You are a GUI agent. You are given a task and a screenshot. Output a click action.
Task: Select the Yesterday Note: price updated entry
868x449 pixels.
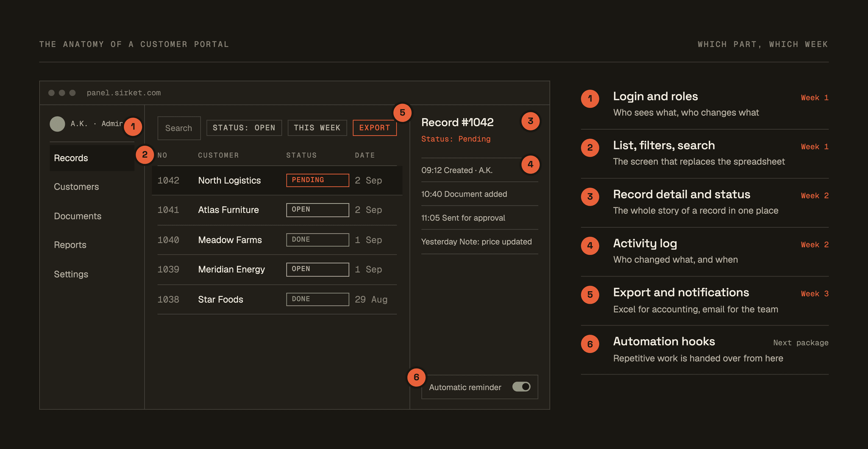tap(480, 242)
